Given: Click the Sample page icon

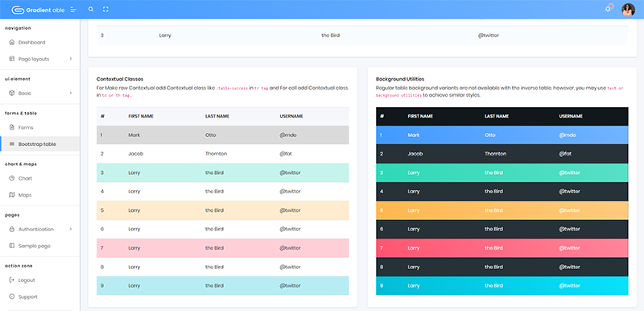Looking at the screenshot, I should click(x=11, y=246).
